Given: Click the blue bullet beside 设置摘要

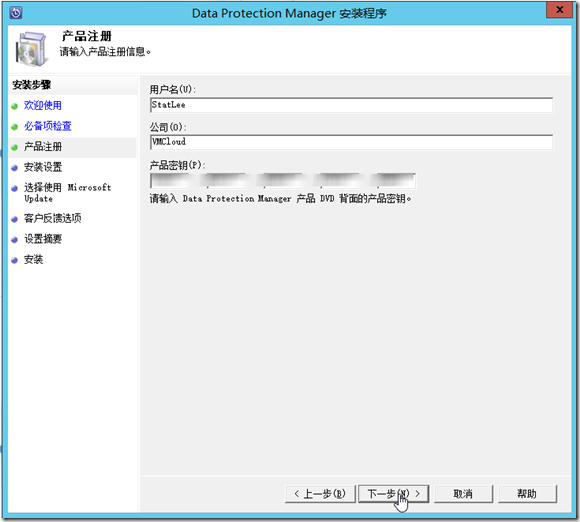Looking at the screenshot, I should tap(14, 240).
